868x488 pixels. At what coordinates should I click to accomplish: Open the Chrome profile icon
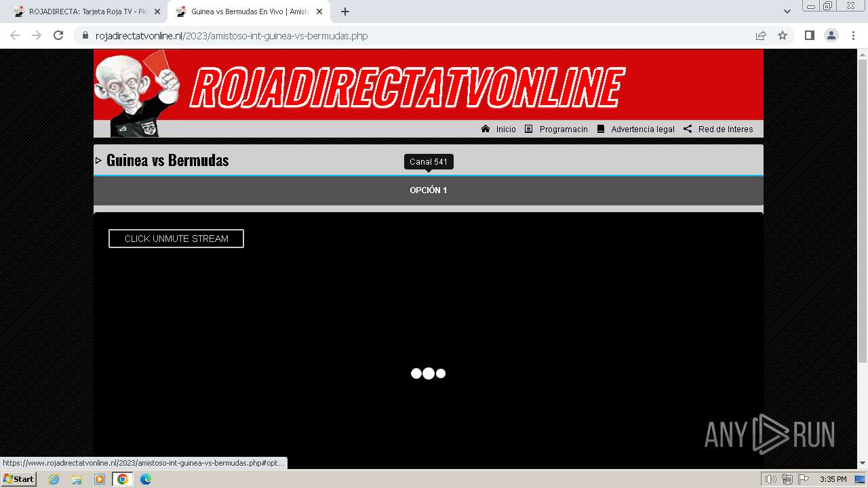coord(831,35)
